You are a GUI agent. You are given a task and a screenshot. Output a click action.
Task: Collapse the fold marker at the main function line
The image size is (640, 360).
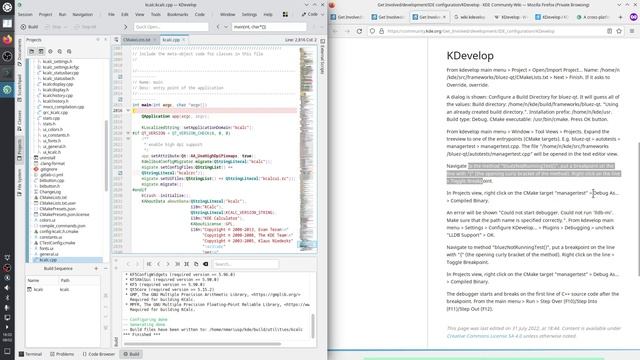coord(128,111)
